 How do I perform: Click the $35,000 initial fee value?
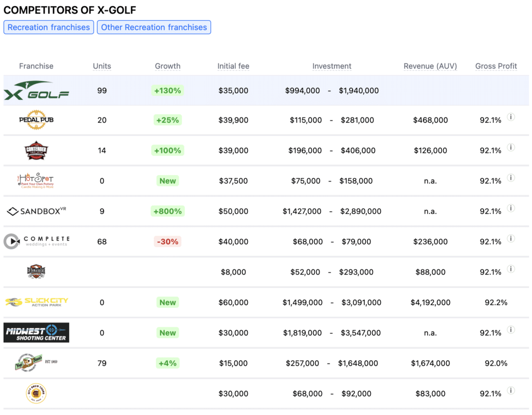pos(233,90)
